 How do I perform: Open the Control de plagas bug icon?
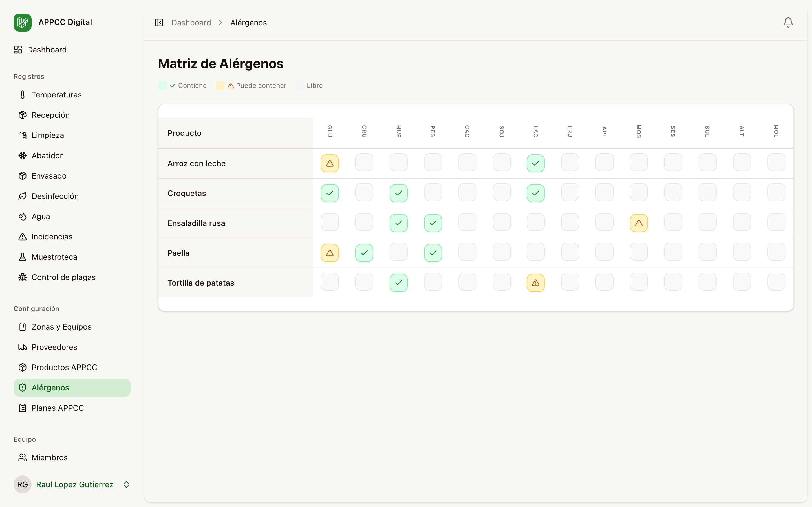(22, 277)
